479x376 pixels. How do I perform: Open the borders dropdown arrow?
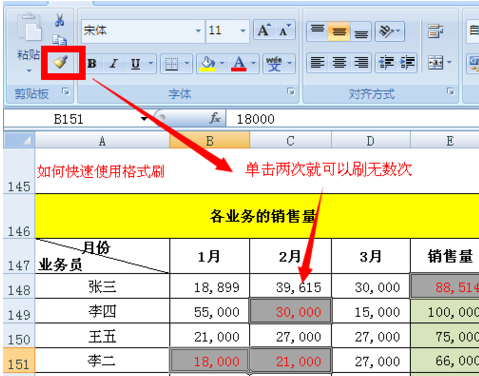click(187, 63)
